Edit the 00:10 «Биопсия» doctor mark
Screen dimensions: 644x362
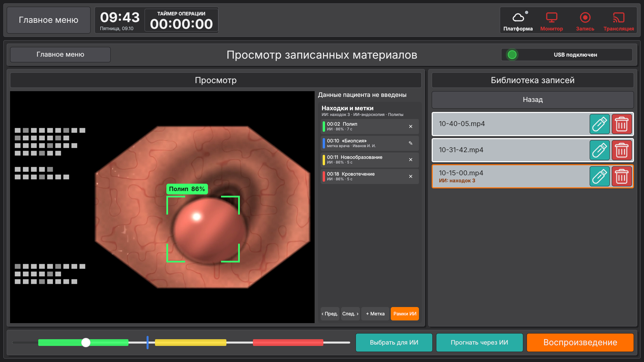pyautogui.click(x=411, y=143)
